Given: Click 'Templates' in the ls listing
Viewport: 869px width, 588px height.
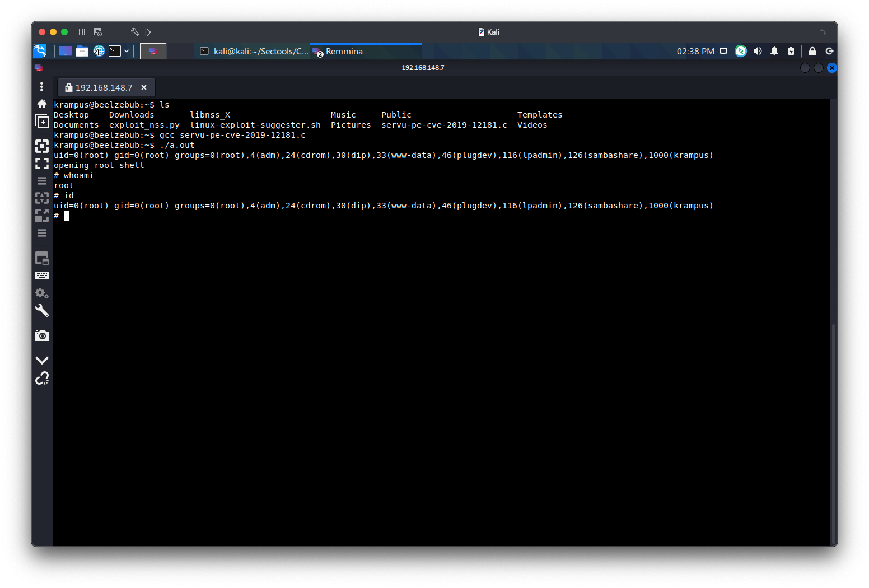Looking at the screenshot, I should click(x=540, y=115).
